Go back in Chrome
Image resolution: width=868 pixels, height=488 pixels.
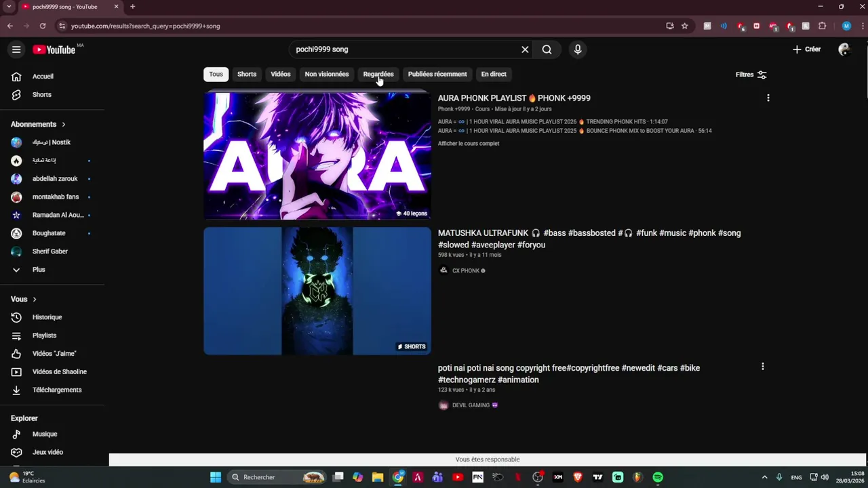pos(10,26)
